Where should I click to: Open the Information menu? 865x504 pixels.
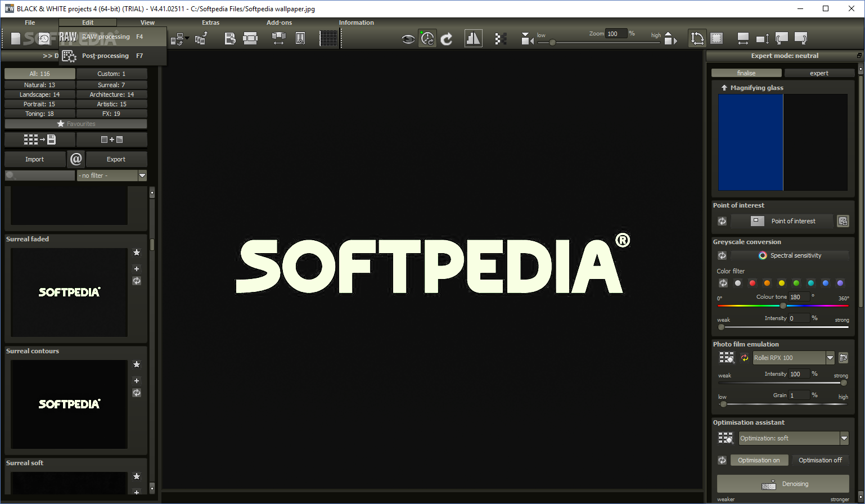tap(356, 22)
